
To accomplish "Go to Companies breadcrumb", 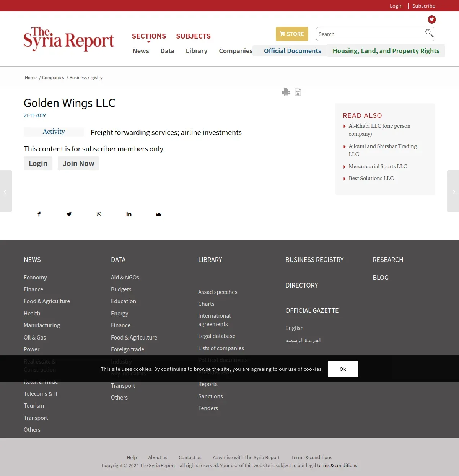I will point(53,78).
